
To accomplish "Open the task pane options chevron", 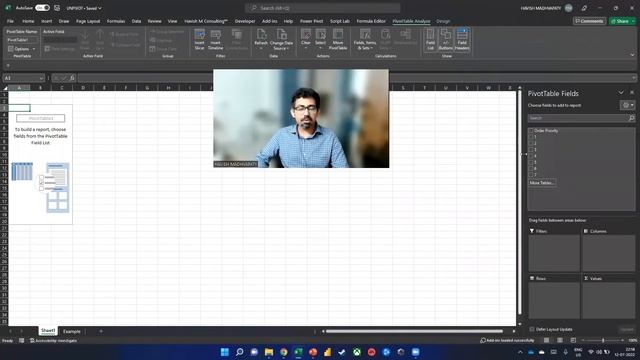I will pyautogui.click(x=621, y=93).
